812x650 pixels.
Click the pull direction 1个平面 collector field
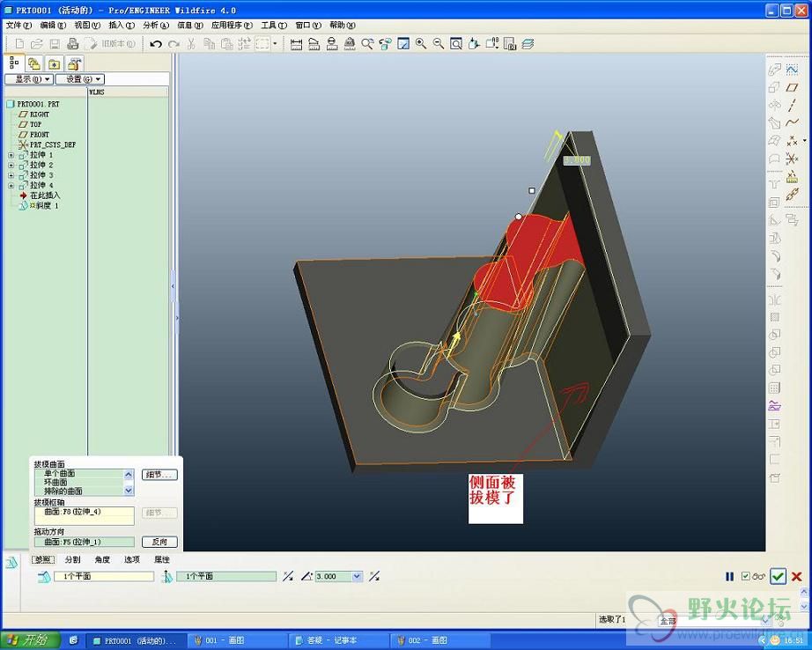[226, 576]
